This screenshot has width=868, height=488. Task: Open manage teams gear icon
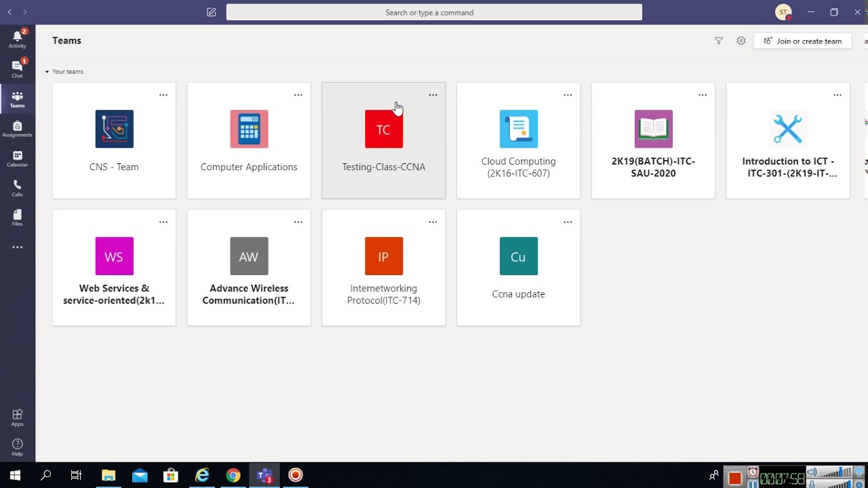click(x=741, y=41)
